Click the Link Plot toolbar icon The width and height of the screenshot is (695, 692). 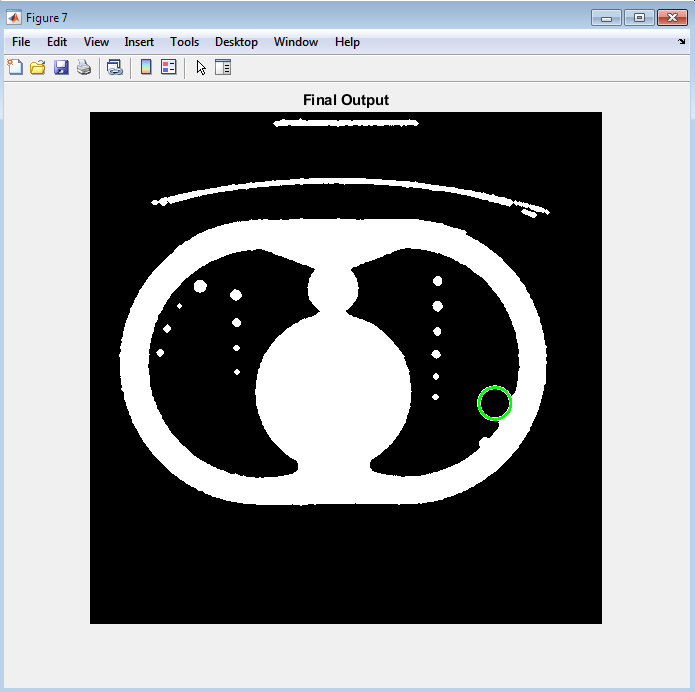[115, 68]
